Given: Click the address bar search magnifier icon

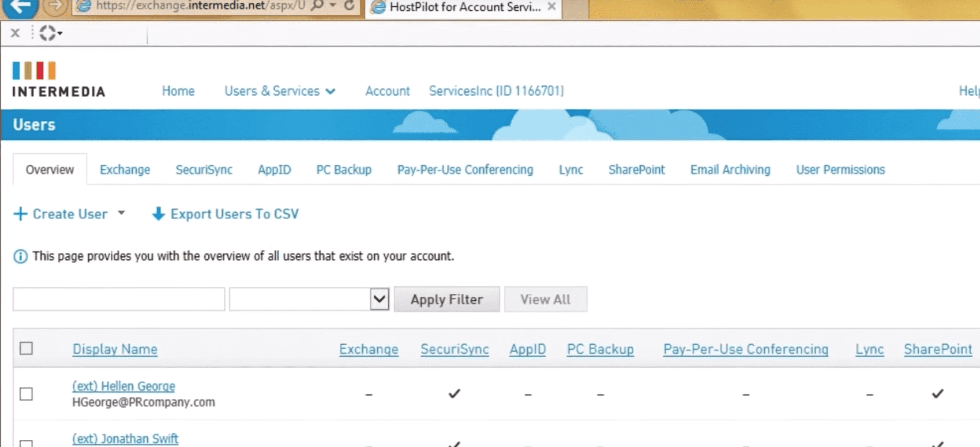Looking at the screenshot, I should coord(317,6).
